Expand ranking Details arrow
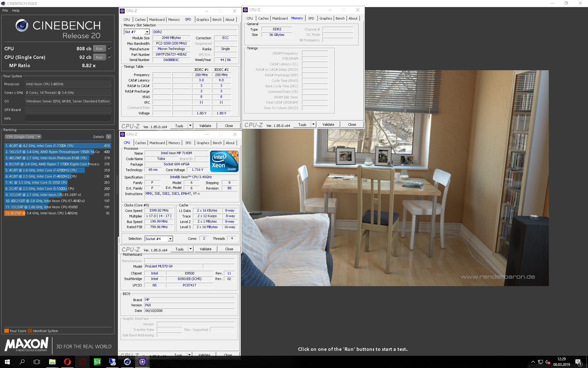This screenshot has width=588, height=368. coord(108,137)
